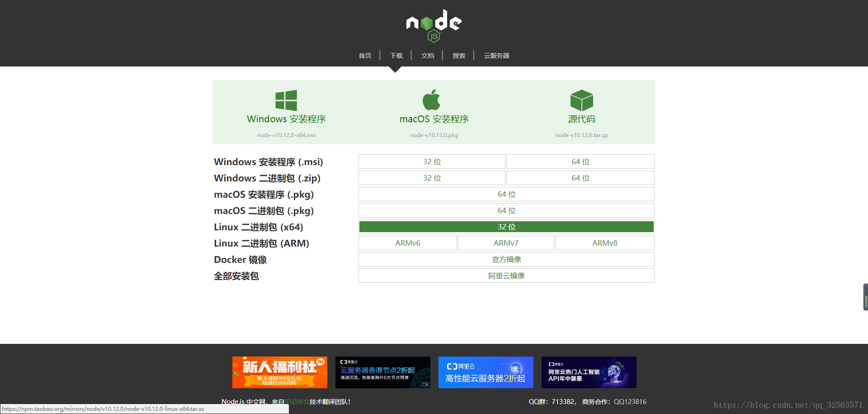Click node-v10.12.0-x64.msi file name
The width and height of the screenshot is (868, 414).
tap(286, 135)
